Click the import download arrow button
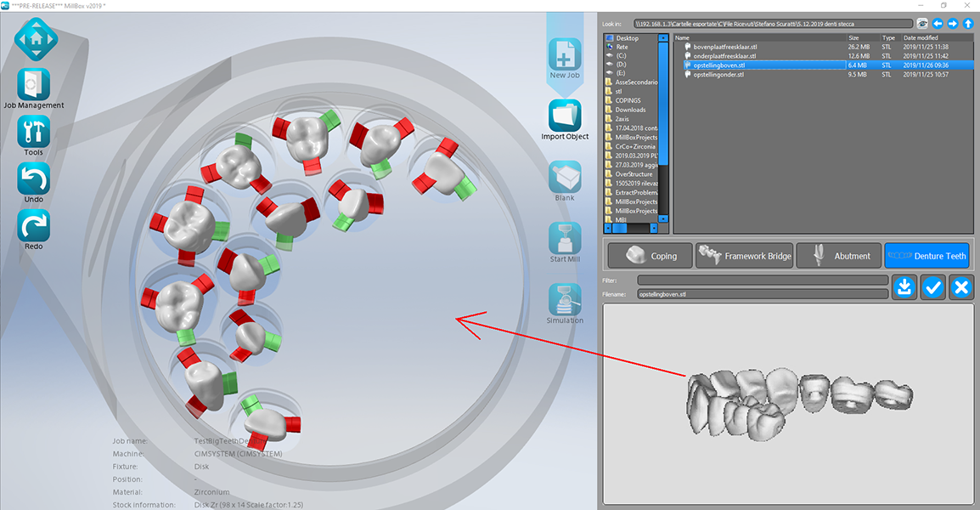The image size is (980, 510). [904, 287]
